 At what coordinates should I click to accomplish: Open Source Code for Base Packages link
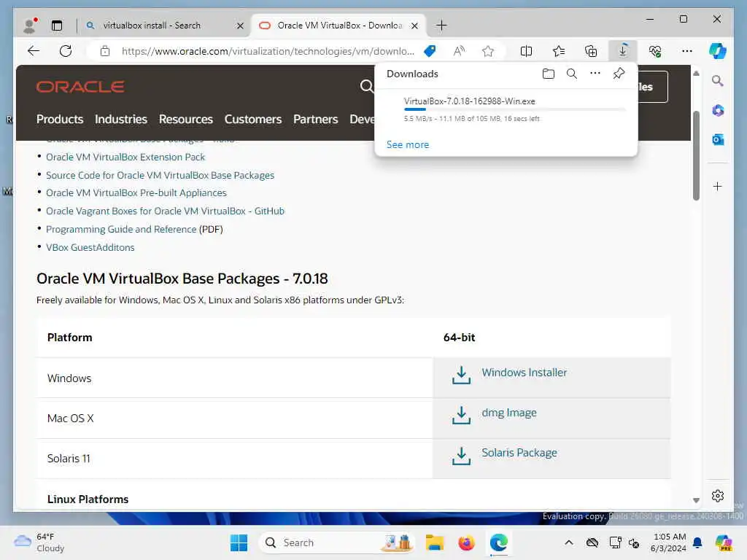(x=160, y=175)
